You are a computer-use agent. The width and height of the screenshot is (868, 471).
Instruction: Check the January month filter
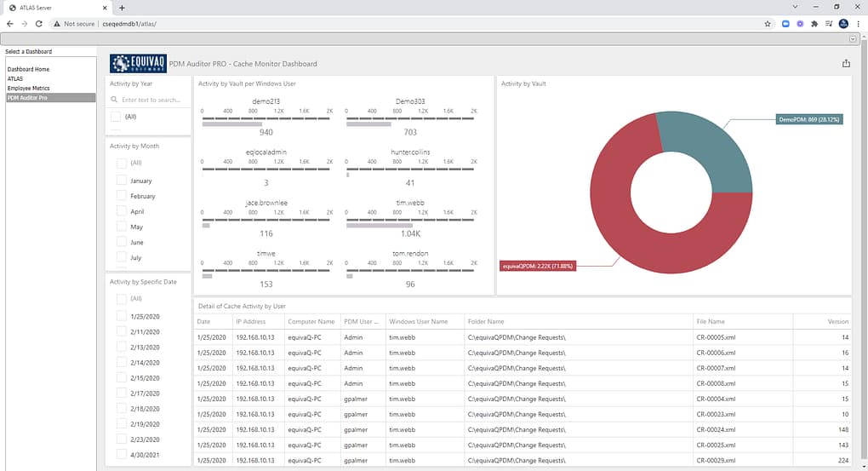click(x=121, y=180)
